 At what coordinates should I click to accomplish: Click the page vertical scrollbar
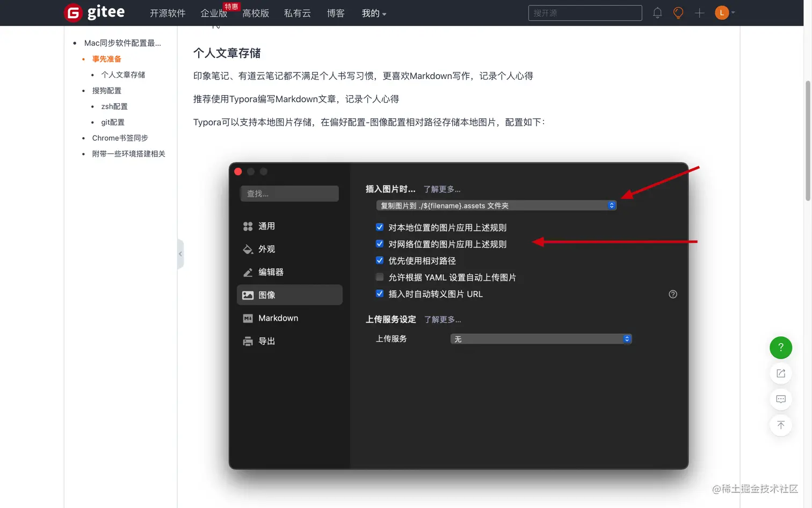click(x=807, y=140)
